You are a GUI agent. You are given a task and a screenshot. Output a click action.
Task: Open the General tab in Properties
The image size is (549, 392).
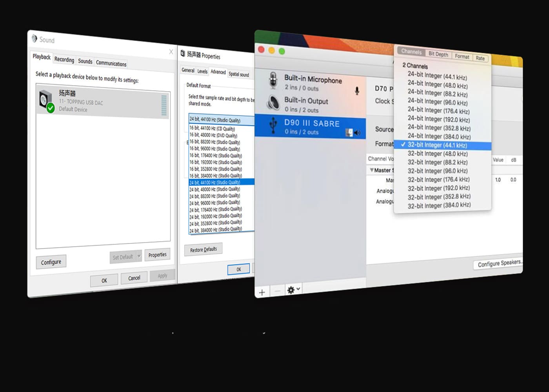coord(188,70)
